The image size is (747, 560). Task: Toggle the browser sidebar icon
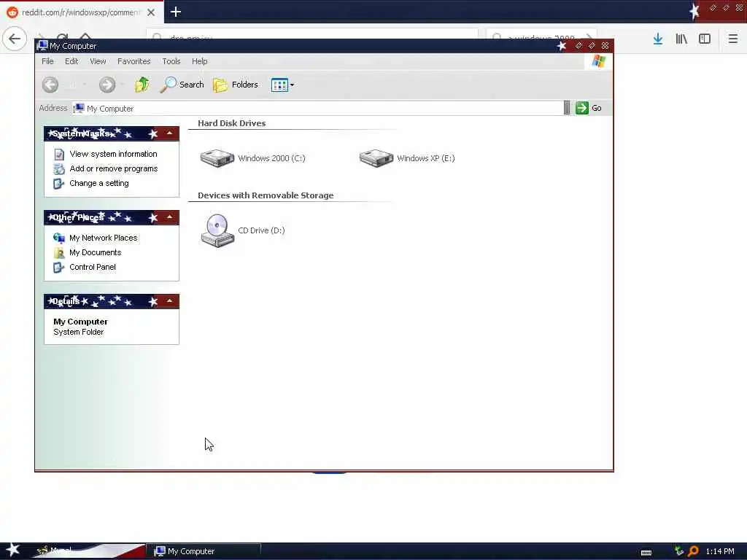click(705, 39)
